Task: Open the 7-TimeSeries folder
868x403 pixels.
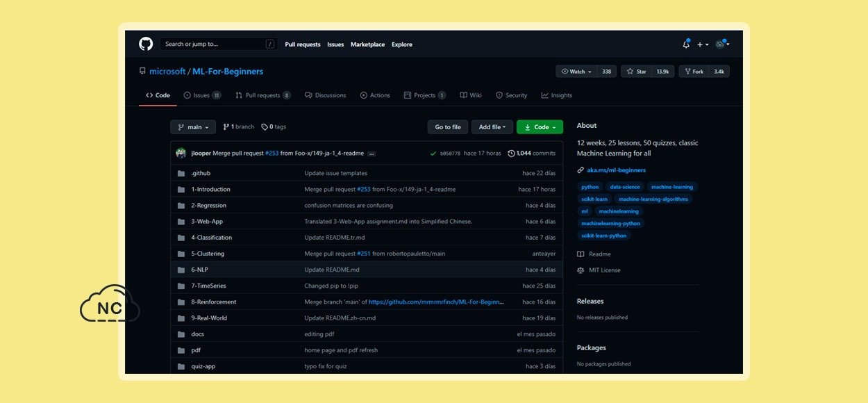Action: (x=208, y=286)
